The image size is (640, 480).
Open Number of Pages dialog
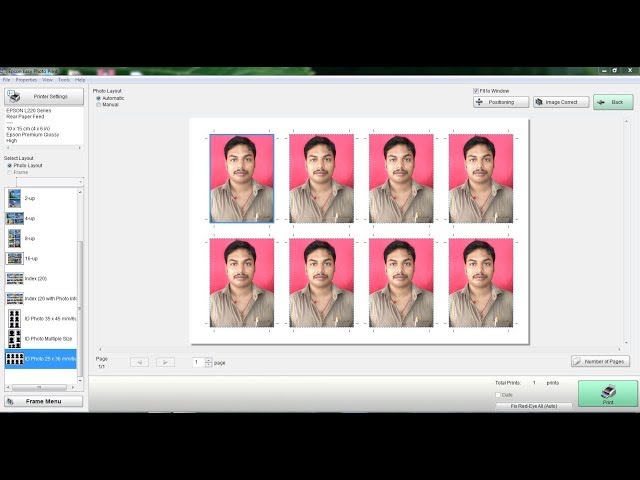click(x=600, y=361)
